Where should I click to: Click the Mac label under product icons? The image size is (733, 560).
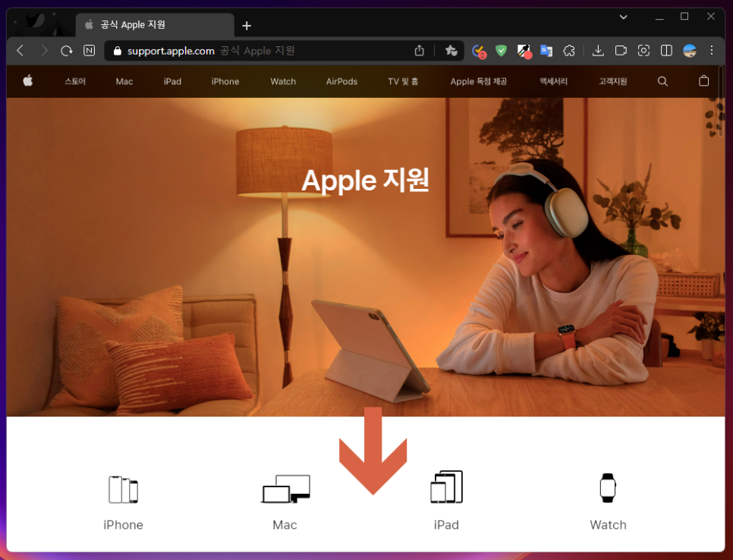coord(285,525)
